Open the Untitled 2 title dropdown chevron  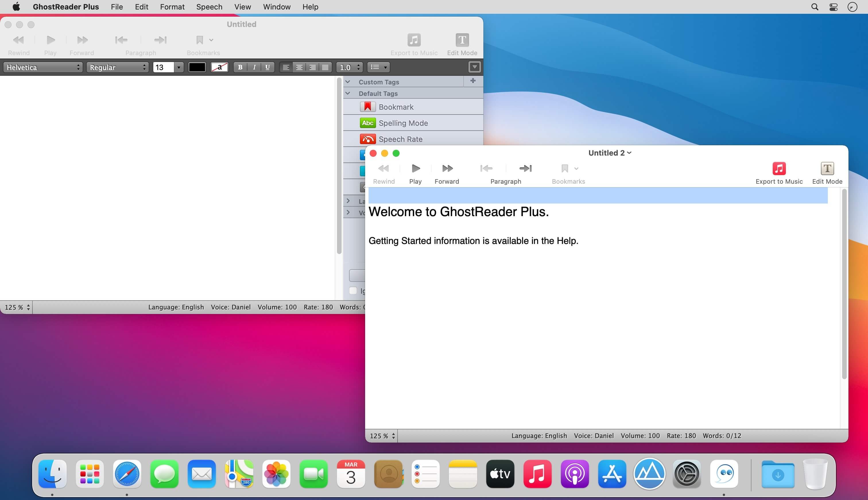[629, 153]
